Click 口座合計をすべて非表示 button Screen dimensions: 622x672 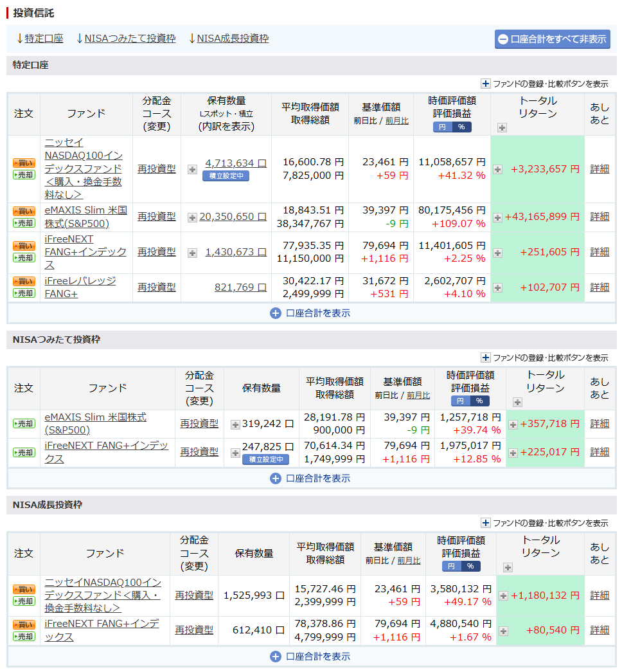(x=552, y=39)
